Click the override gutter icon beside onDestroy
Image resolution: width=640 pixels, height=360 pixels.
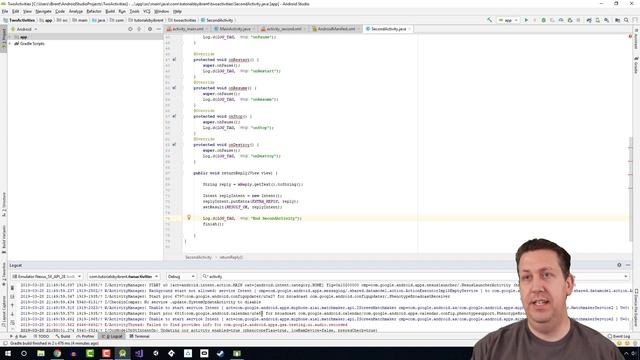point(174,144)
